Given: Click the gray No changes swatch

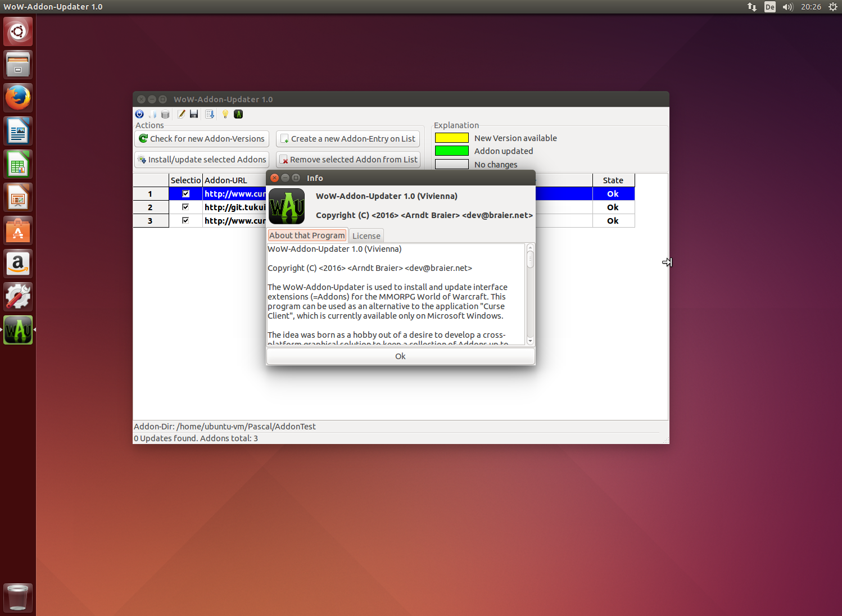Looking at the screenshot, I should click(452, 164).
